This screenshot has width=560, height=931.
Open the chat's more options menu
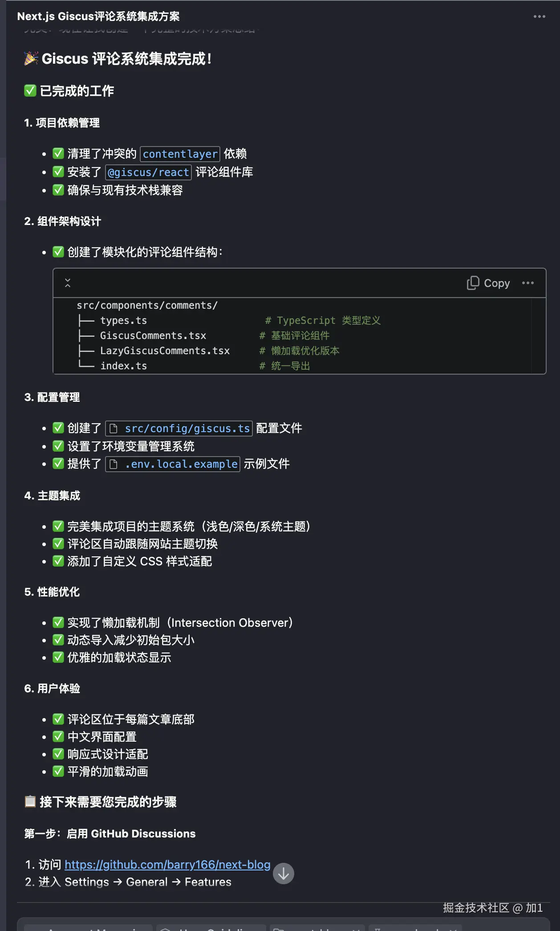[x=539, y=16]
